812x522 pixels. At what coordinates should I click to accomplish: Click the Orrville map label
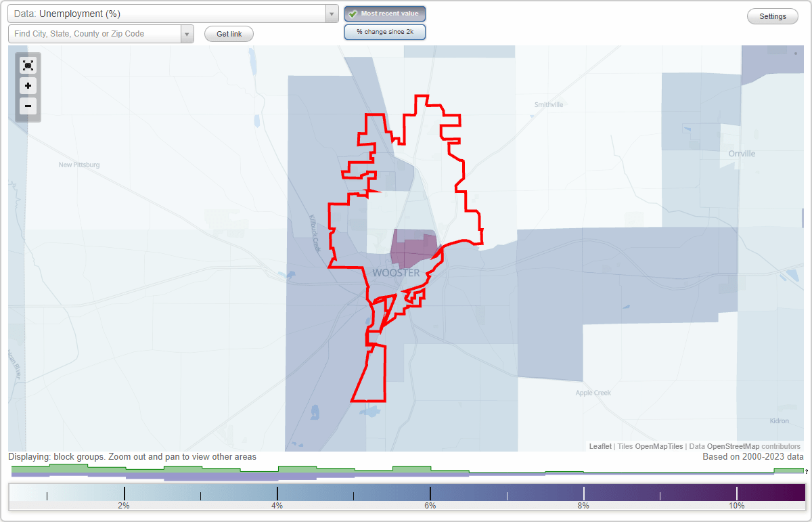(x=742, y=154)
